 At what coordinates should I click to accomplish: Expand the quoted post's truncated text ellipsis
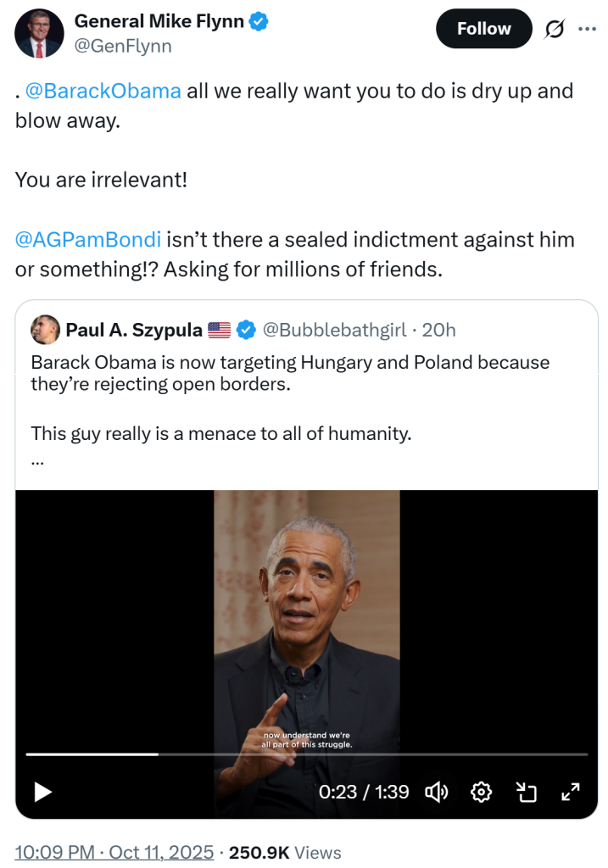(x=37, y=462)
